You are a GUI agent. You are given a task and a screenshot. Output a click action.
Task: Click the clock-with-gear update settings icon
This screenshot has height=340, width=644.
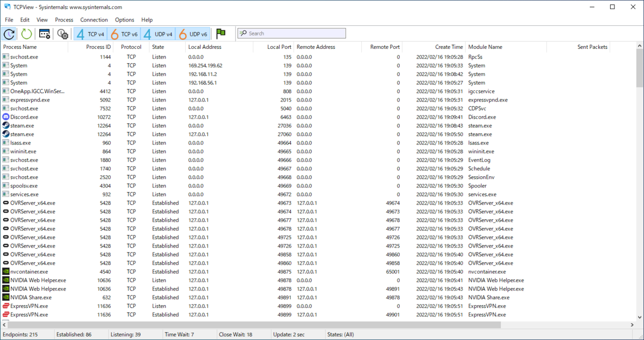(x=63, y=34)
